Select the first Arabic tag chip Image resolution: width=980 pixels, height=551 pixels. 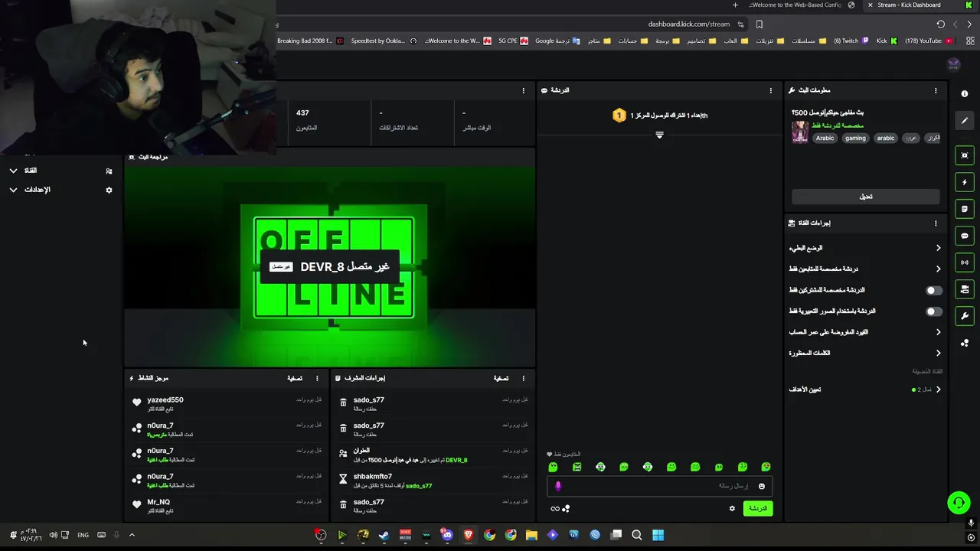click(x=825, y=139)
